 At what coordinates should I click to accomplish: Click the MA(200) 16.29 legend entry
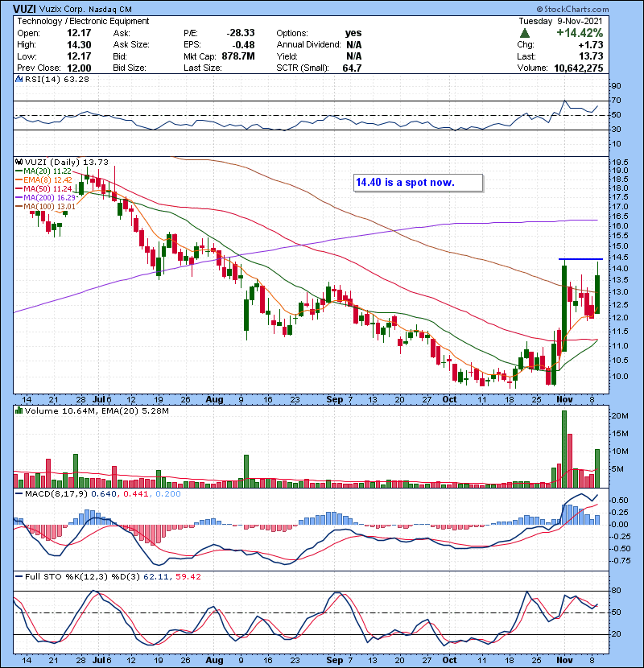click(49, 198)
